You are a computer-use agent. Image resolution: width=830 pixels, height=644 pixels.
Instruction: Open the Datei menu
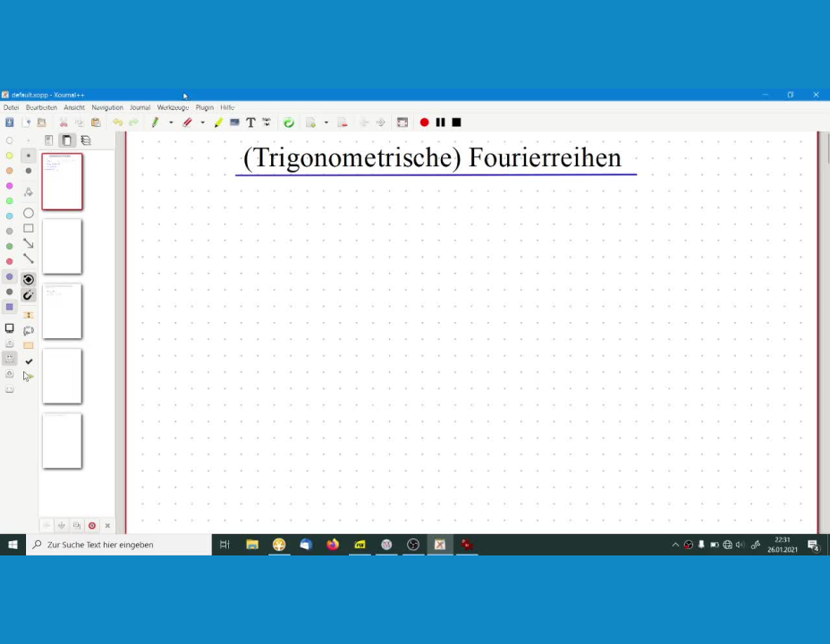pos(11,107)
